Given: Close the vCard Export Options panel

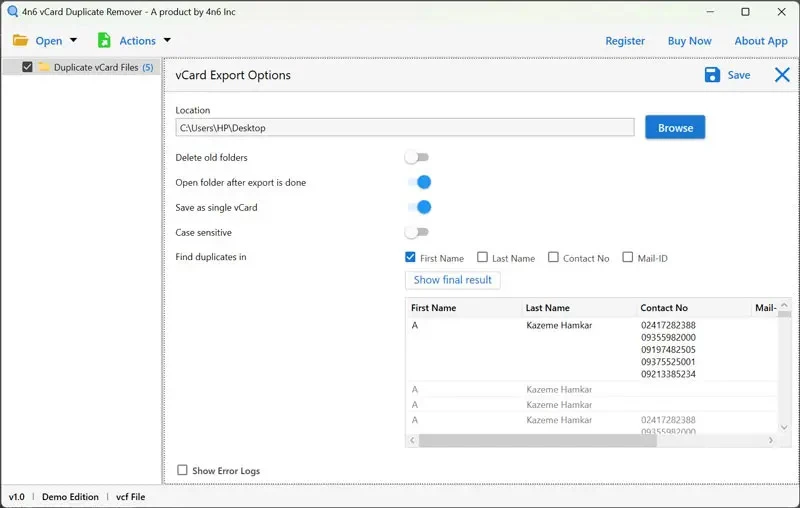Looking at the screenshot, I should [x=782, y=75].
